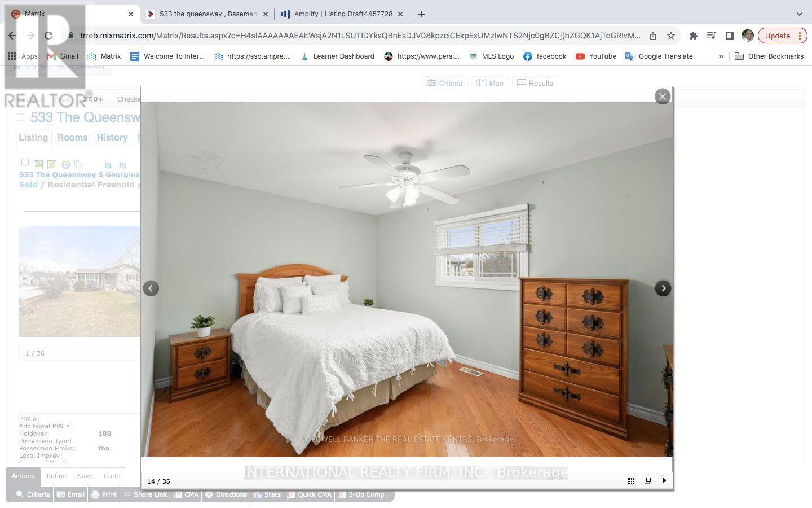
Task: Click the copy pages icon in listing toolbar
Action: coord(79,165)
